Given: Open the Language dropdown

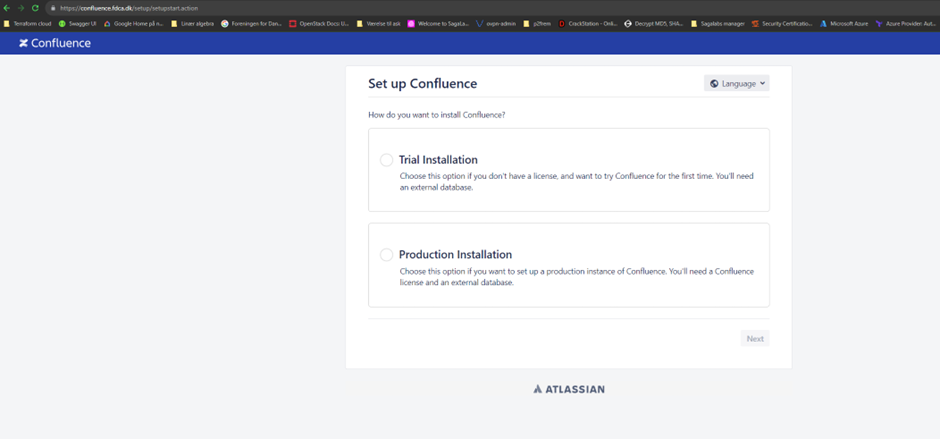Looking at the screenshot, I should pos(737,84).
